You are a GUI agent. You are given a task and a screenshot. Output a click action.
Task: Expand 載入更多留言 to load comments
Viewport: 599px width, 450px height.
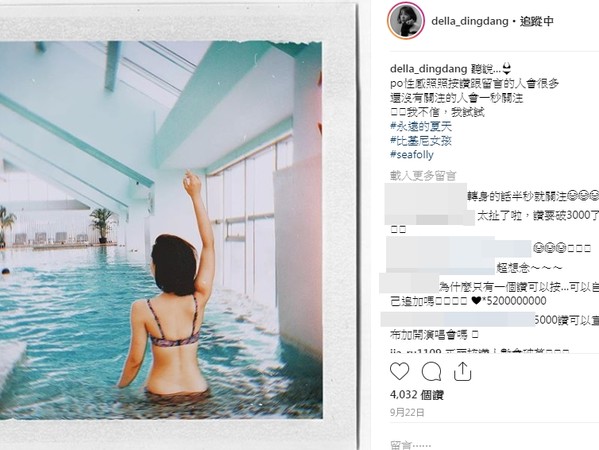423,176
